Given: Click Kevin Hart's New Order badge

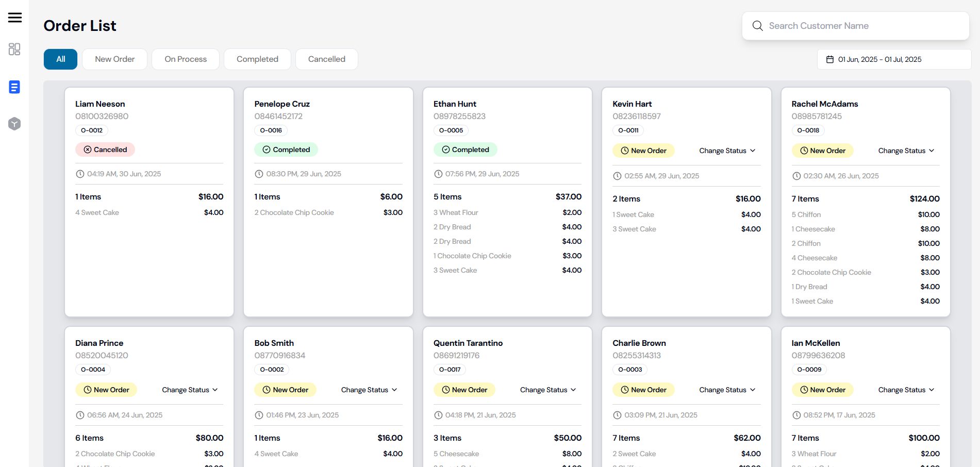Looking at the screenshot, I should click(x=643, y=151).
